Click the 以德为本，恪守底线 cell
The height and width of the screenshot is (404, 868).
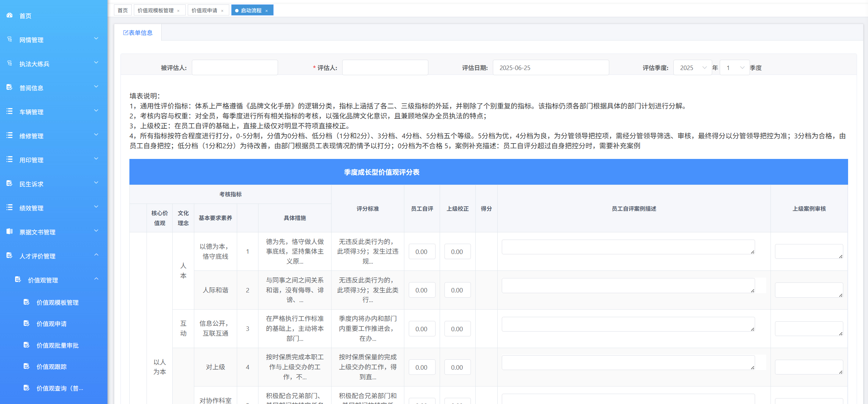216,251
